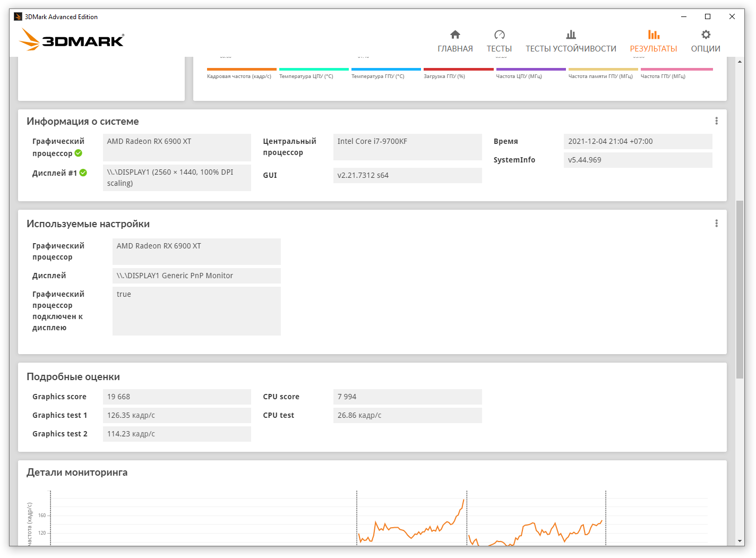Click the CPU score value 7 994

[407, 397]
